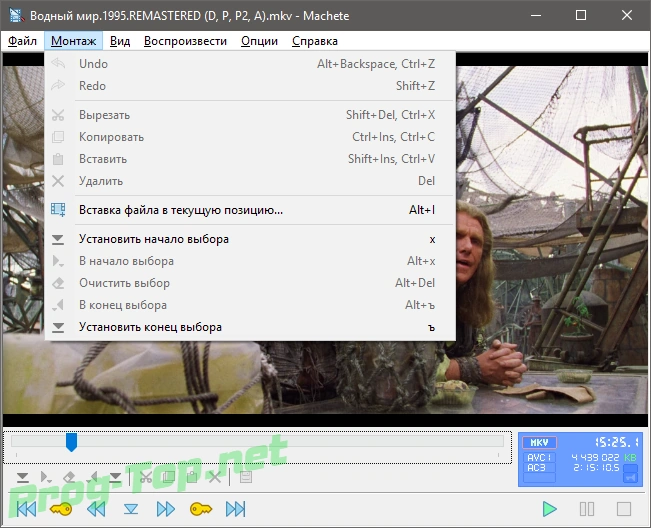Click the AC3 audio codec indicator
The height and width of the screenshot is (528, 651).
pos(539,468)
